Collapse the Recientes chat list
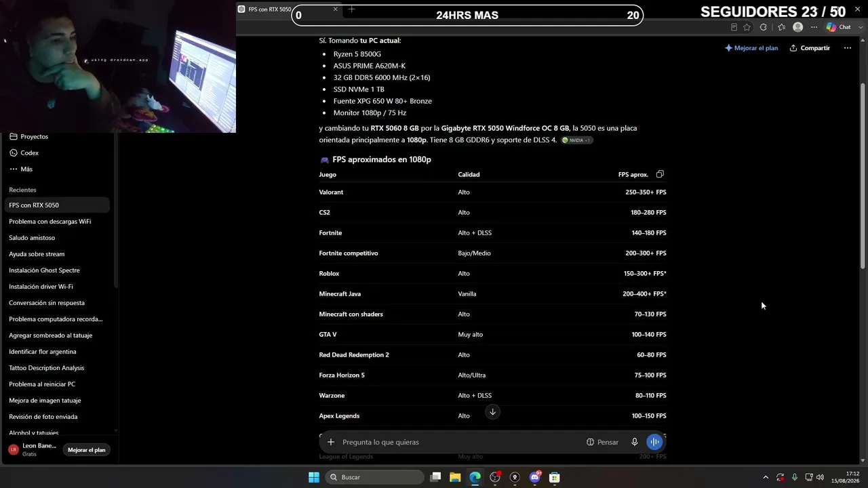 (23, 190)
